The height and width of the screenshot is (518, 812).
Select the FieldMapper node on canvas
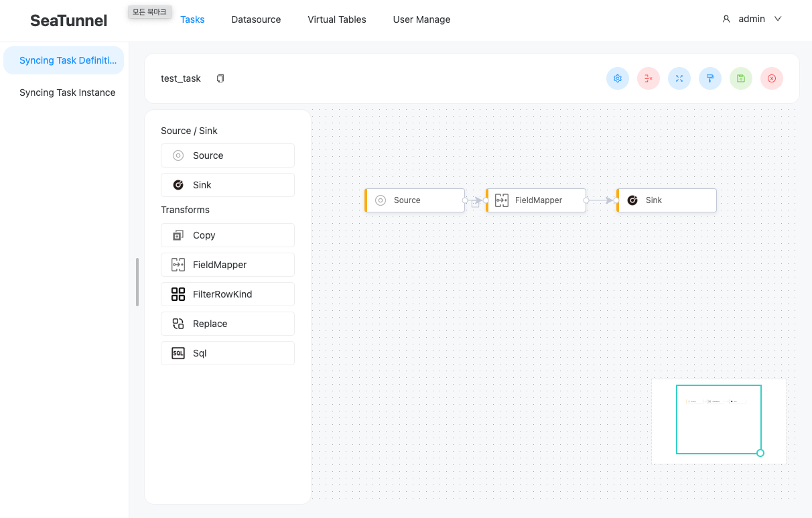pos(537,200)
